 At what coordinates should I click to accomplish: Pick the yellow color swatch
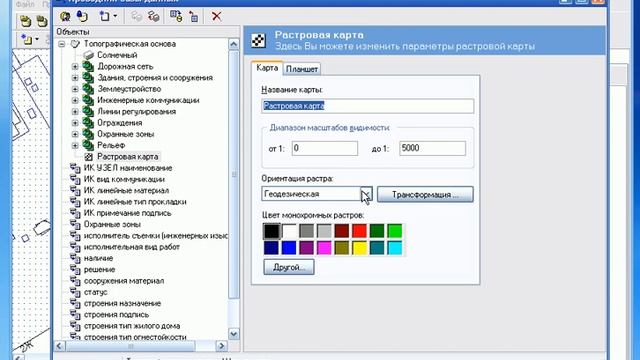(360, 248)
